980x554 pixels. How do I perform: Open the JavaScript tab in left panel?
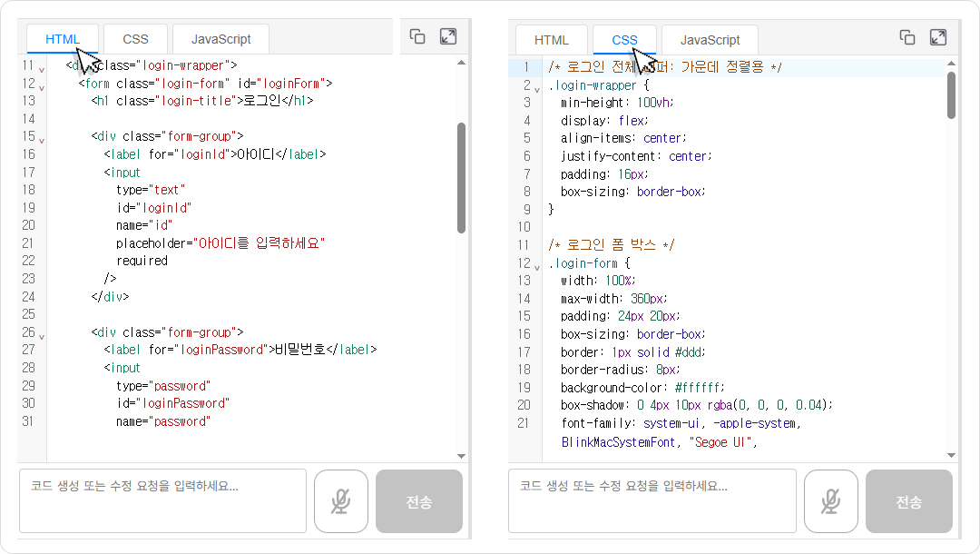(x=220, y=39)
